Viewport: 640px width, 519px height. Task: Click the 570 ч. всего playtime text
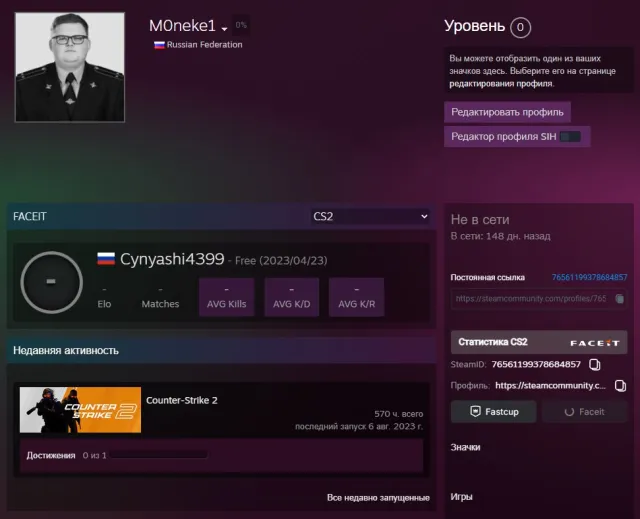pyautogui.click(x=399, y=414)
